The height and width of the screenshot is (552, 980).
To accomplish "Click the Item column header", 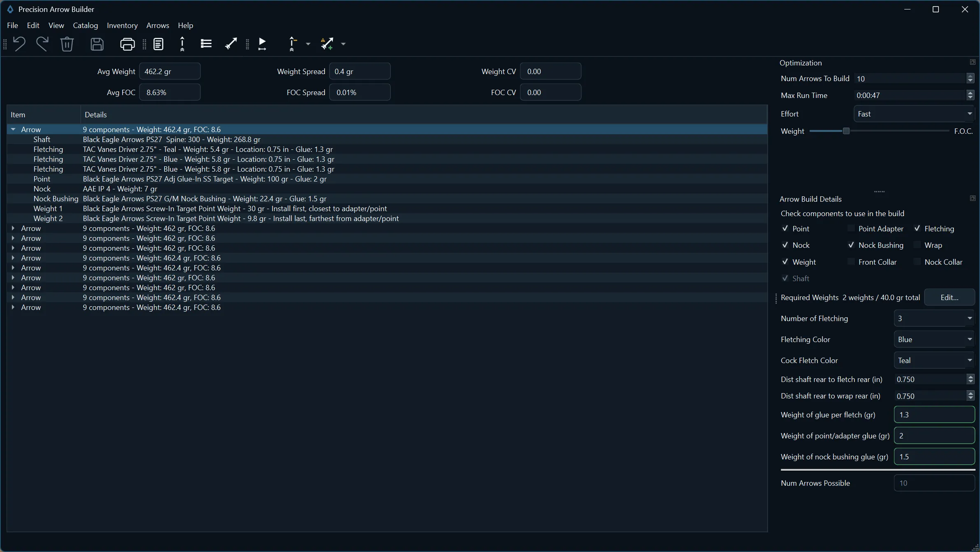I will tap(44, 114).
